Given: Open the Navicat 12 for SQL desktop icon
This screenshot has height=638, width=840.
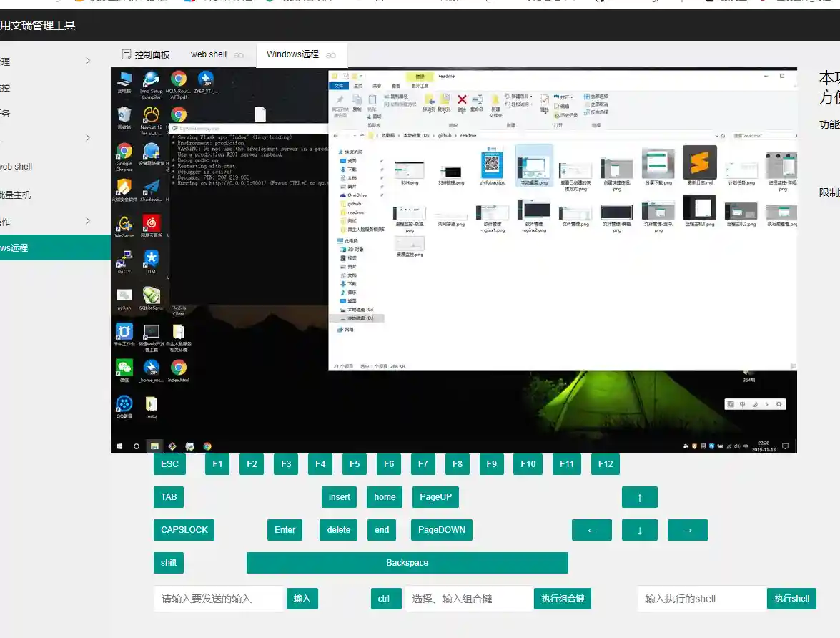Looking at the screenshot, I should (x=151, y=121).
